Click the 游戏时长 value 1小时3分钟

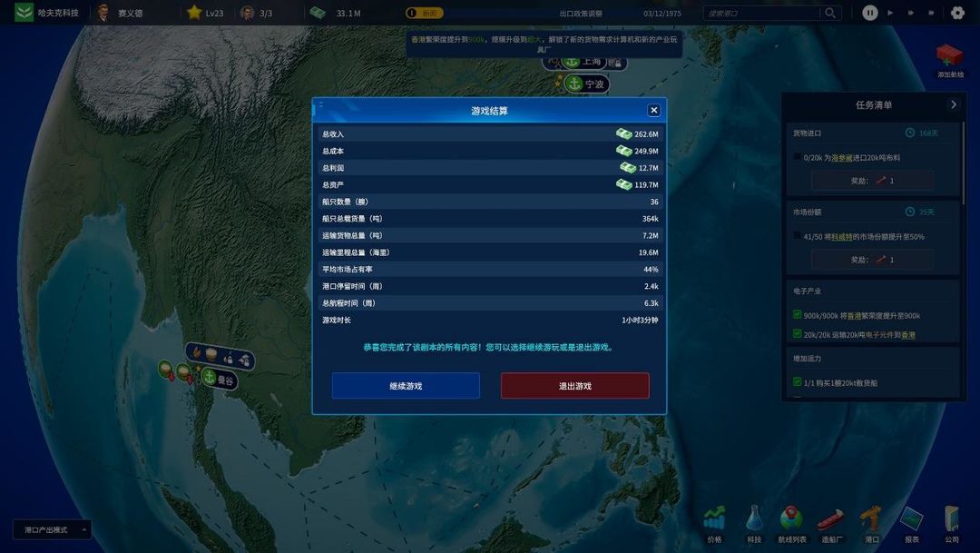pyautogui.click(x=640, y=320)
